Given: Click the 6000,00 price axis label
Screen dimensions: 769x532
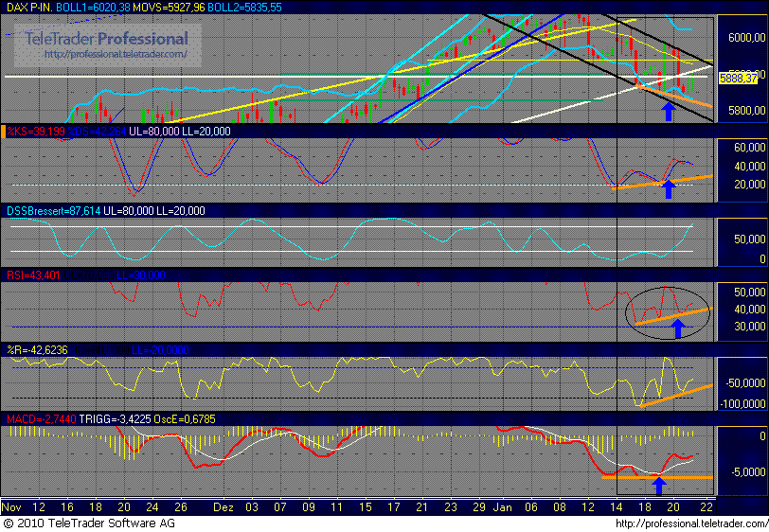Looking at the screenshot, I should pos(746,38).
